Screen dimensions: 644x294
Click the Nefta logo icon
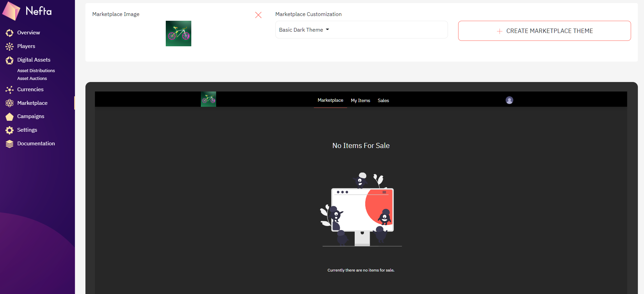(12, 11)
